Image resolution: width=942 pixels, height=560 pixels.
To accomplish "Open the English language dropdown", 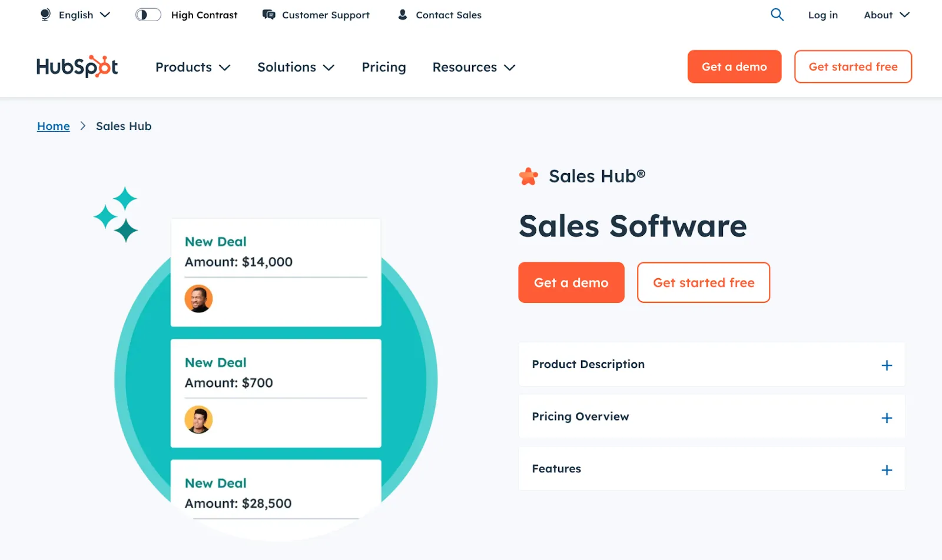I will [x=75, y=15].
